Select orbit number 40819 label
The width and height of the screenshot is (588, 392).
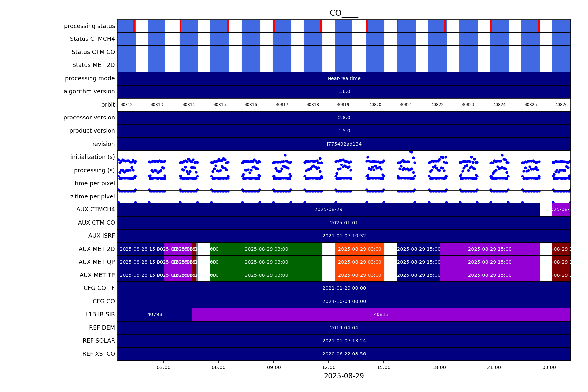pos(343,105)
